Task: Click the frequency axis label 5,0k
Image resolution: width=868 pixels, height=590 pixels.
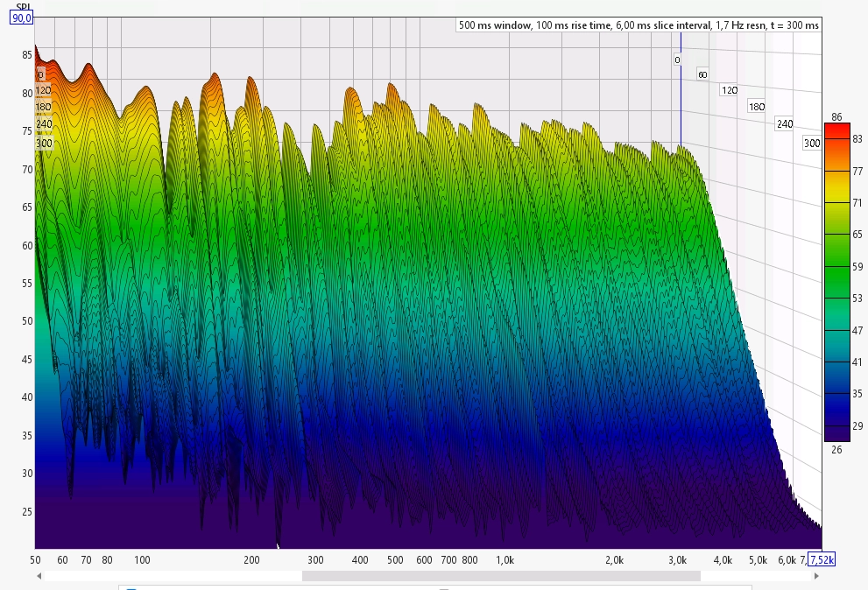Action: 758,560
